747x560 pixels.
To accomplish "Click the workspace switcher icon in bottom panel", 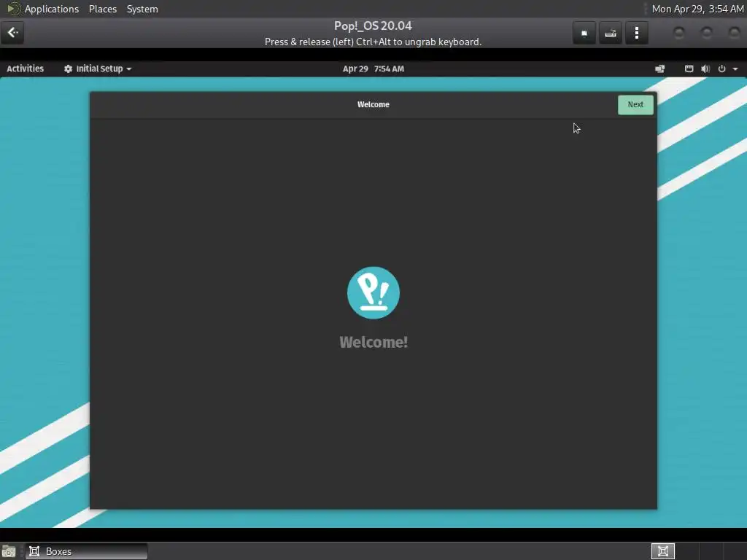I will tap(662, 551).
